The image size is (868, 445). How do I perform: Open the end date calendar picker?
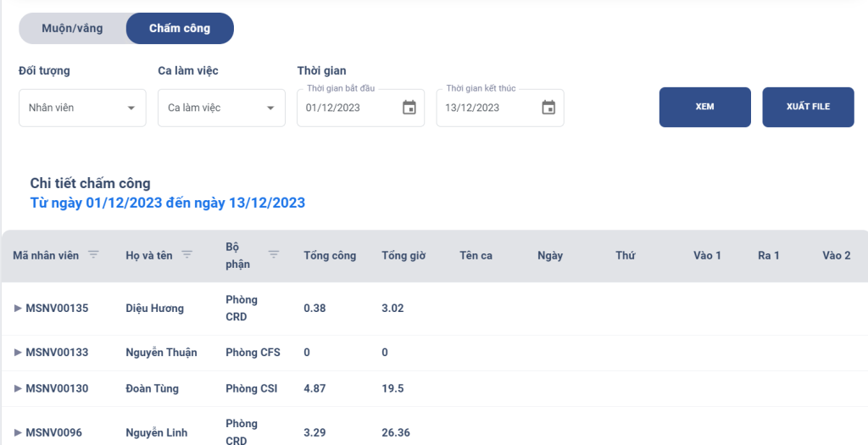548,108
